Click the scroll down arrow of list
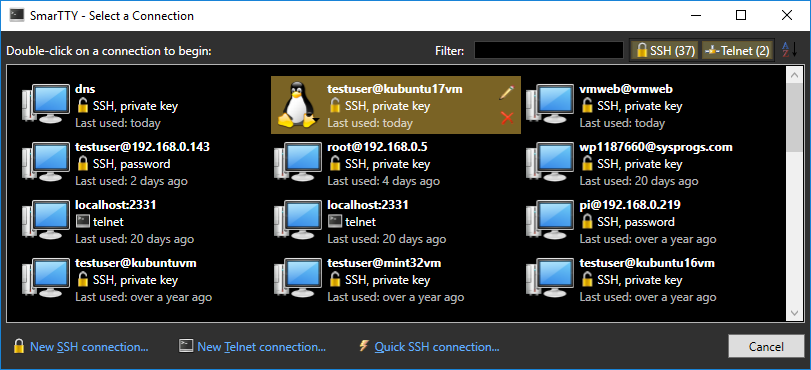This screenshot has height=370, width=811. (x=793, y=313)
